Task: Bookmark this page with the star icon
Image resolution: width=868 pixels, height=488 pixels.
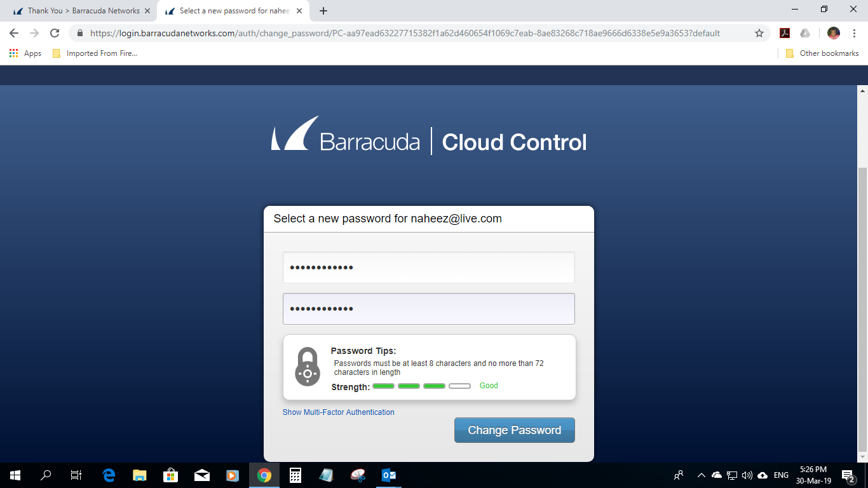Action: coord(759,33)
